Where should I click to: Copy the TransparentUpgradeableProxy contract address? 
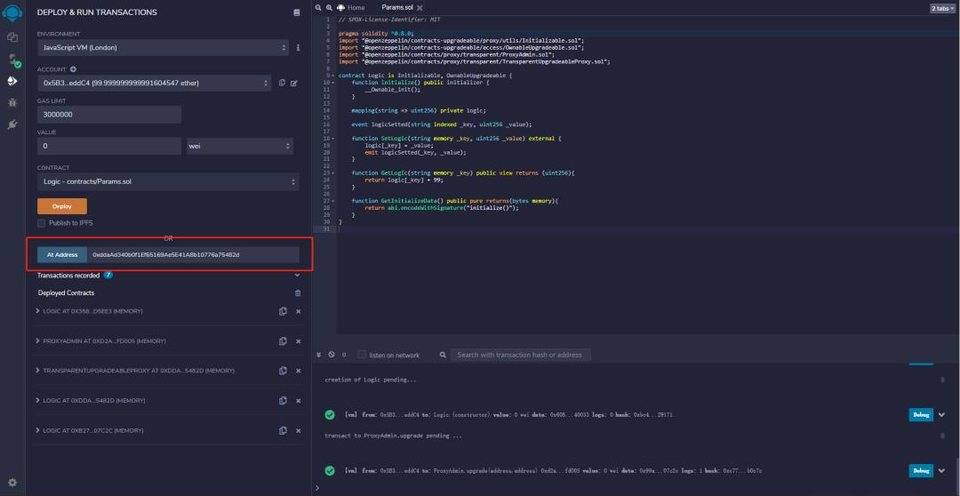click(x=283, y=370)
